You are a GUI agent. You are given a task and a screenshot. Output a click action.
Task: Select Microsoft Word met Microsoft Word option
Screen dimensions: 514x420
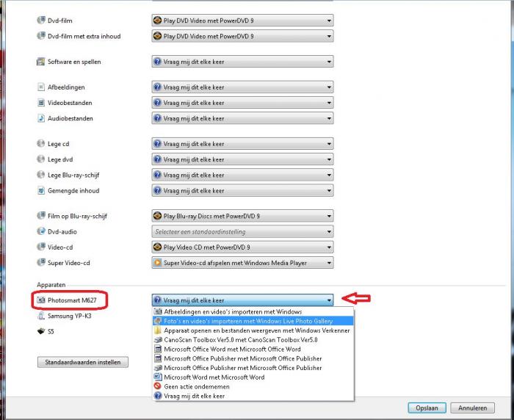coord(253,377)
